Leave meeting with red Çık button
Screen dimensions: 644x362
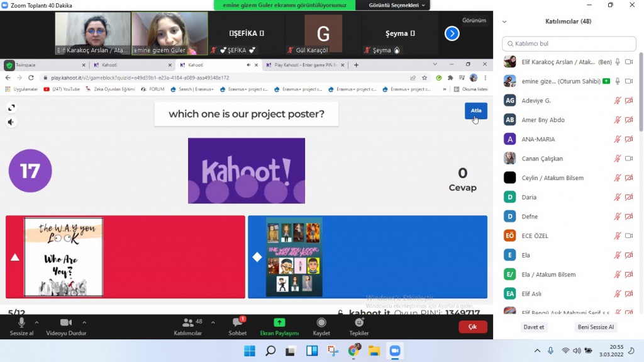click(x=473, y=327)
